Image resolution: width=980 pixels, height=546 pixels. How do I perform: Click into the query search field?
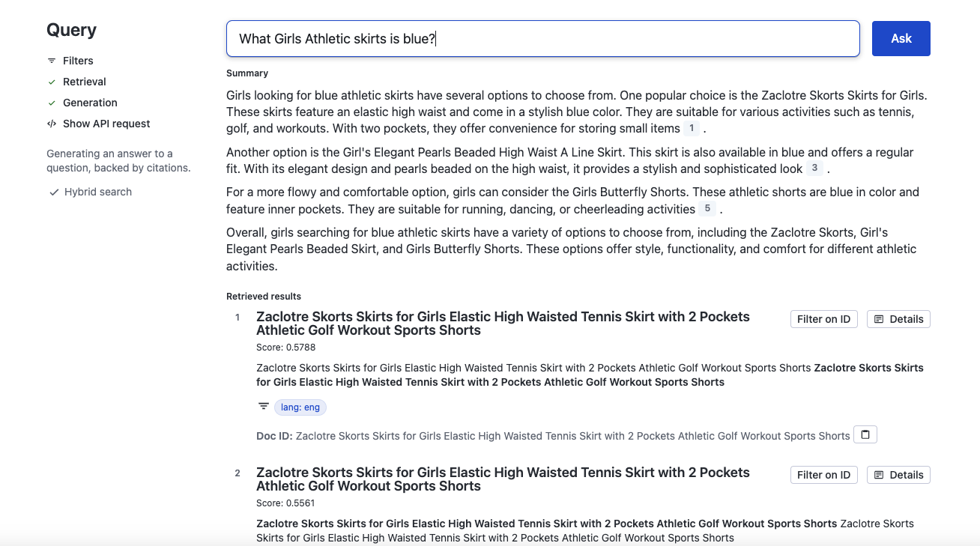[x=543, y=38]
